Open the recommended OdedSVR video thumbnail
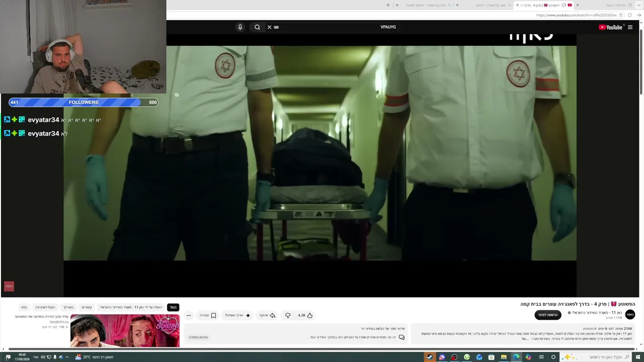 pyautogui.click(x=125, y=330)
